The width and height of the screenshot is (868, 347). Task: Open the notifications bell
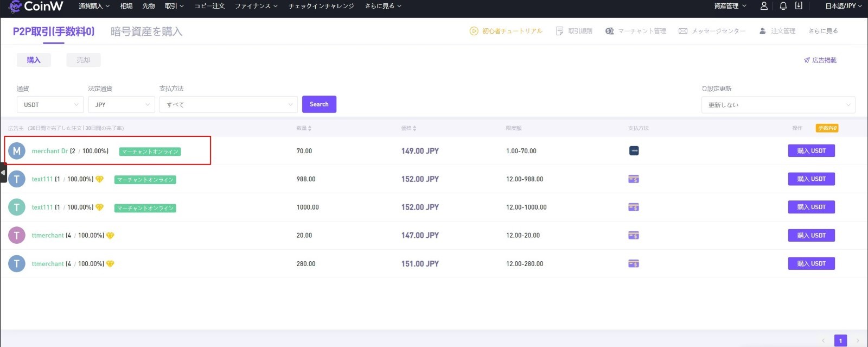783,6
